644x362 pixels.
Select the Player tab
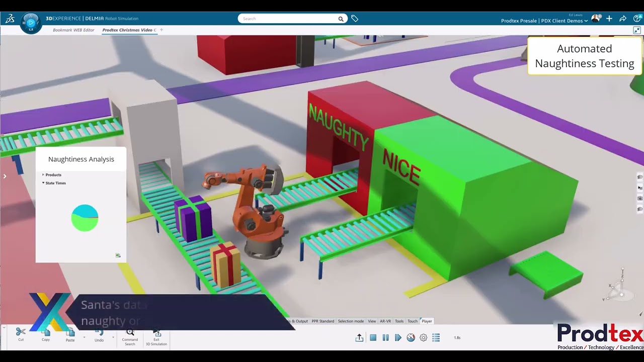click(x=427, y=321)
